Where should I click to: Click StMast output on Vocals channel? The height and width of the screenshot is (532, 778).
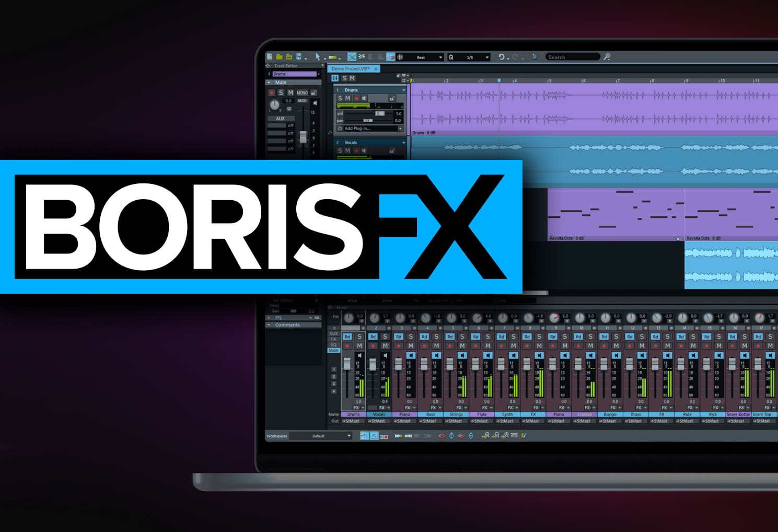(x=378, y=421)
